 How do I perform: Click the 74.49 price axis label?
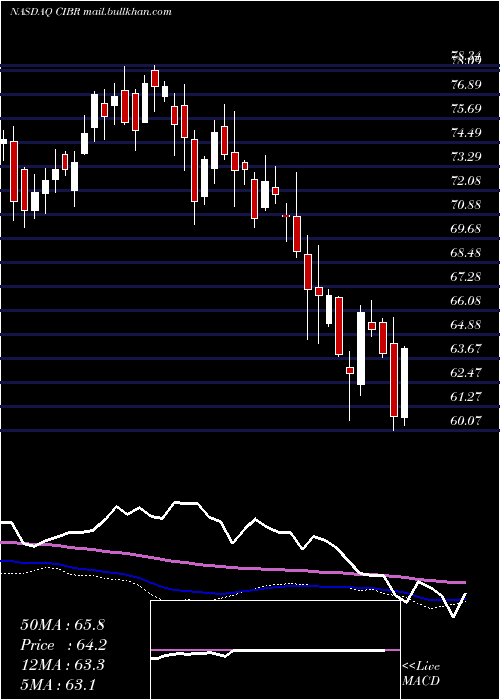(x=466, y=133)
